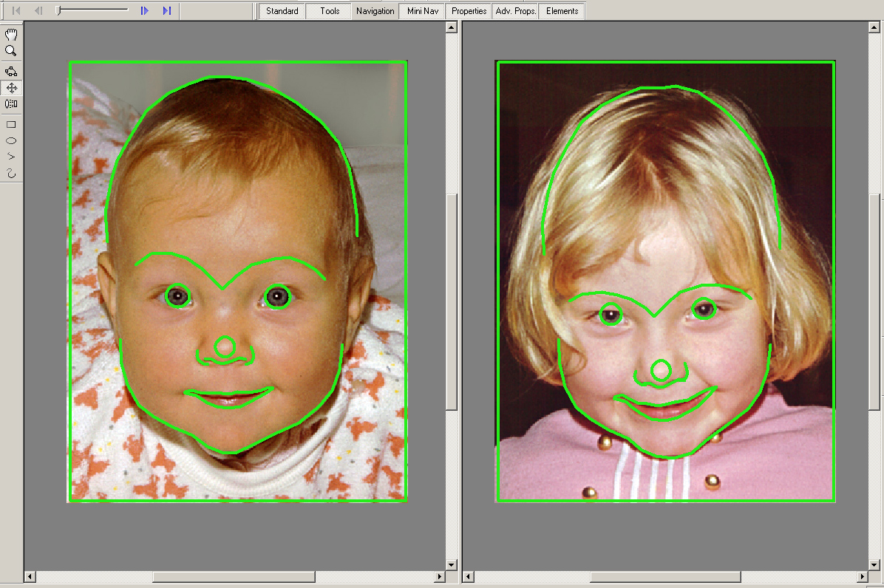The image size is (884, 588).
Task: Click up arrow of right pane vertical scrollbar
Action: click(874, 27)
